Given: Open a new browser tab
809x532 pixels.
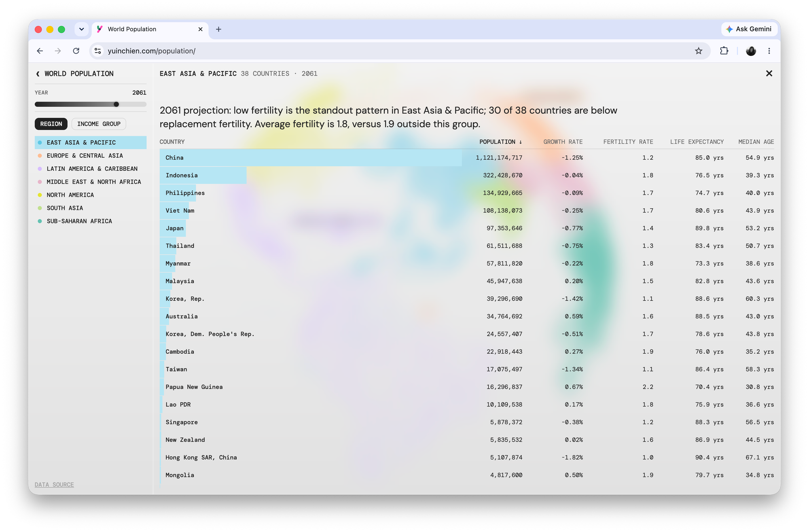Looking at the screenshot, I should (218, 29).
